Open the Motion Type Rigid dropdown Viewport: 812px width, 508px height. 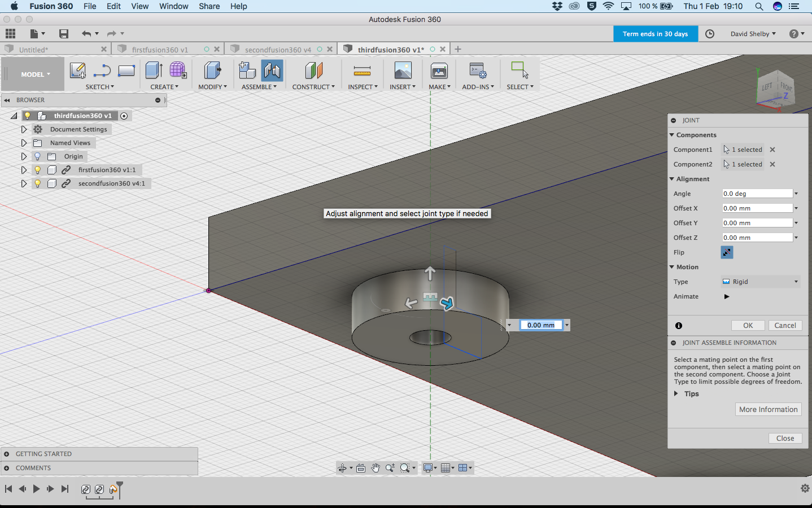tap(761, 282)
